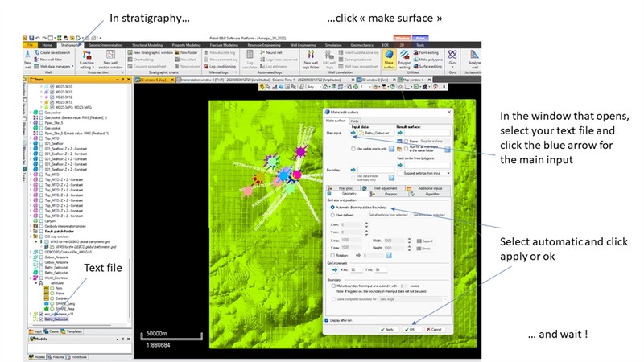Toggle Display after run checkbox
This screenshot has width=644, height=362.
tap(327, 320)
